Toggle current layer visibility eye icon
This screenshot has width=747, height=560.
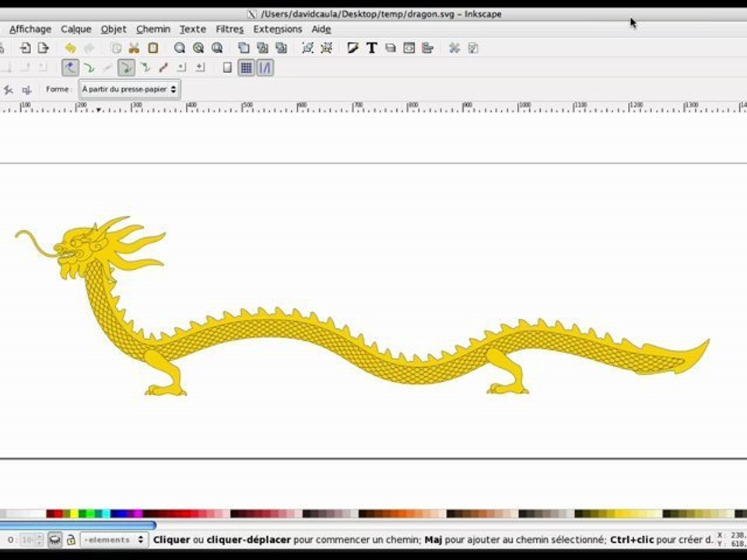pyautogui.click(x=54, y=540)
